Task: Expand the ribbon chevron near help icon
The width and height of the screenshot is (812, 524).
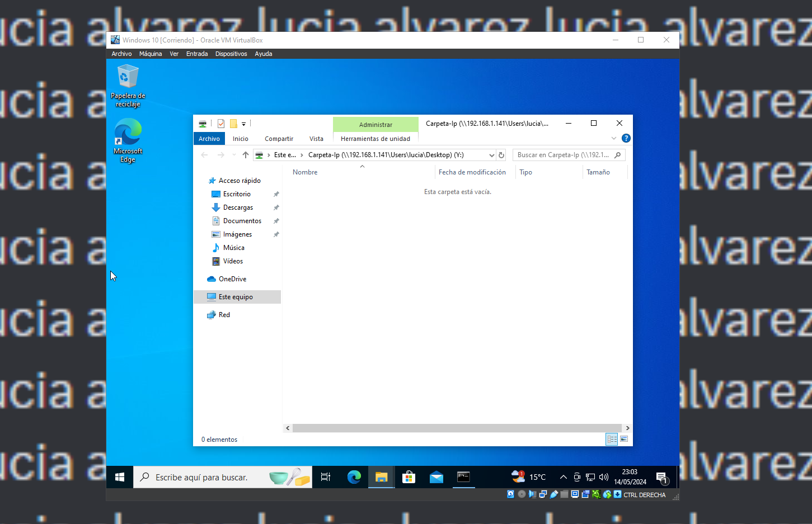Action: tap(614, 138)
